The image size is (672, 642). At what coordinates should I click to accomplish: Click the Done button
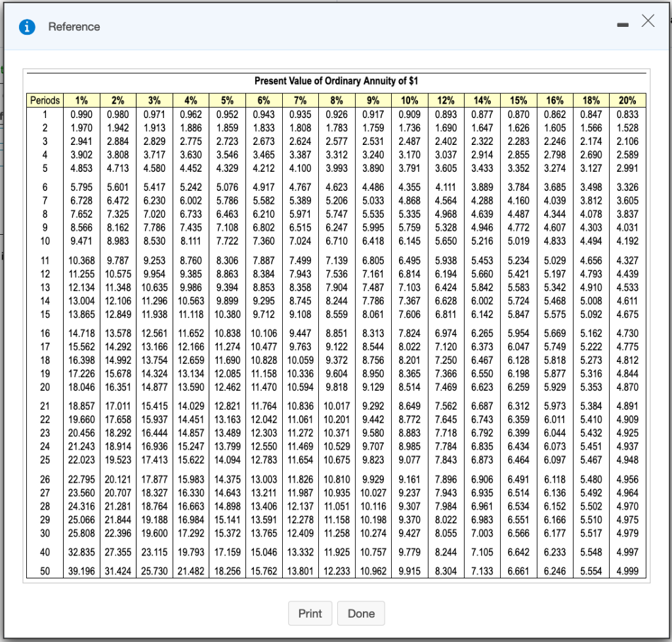coord(362,613)
